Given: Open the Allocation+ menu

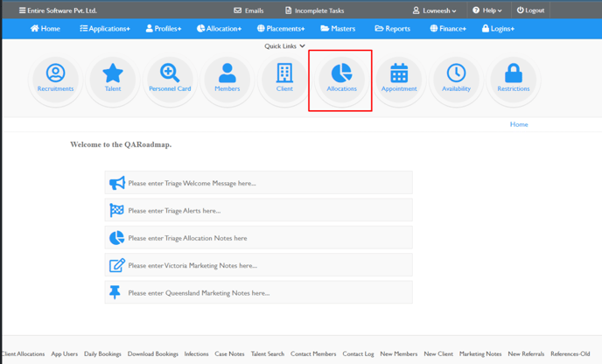Looking at the screenshot, I should (x=220, y=28).
